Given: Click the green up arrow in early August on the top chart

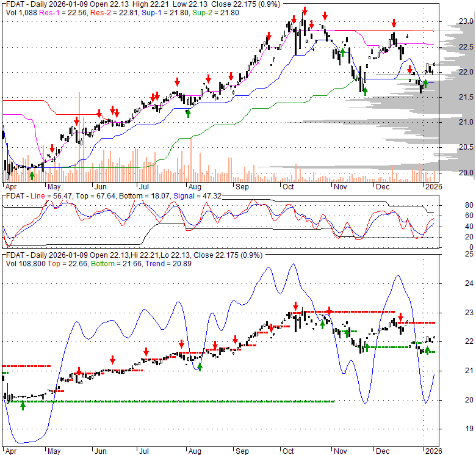Looking at the screenshot, I should click(188, 112).
